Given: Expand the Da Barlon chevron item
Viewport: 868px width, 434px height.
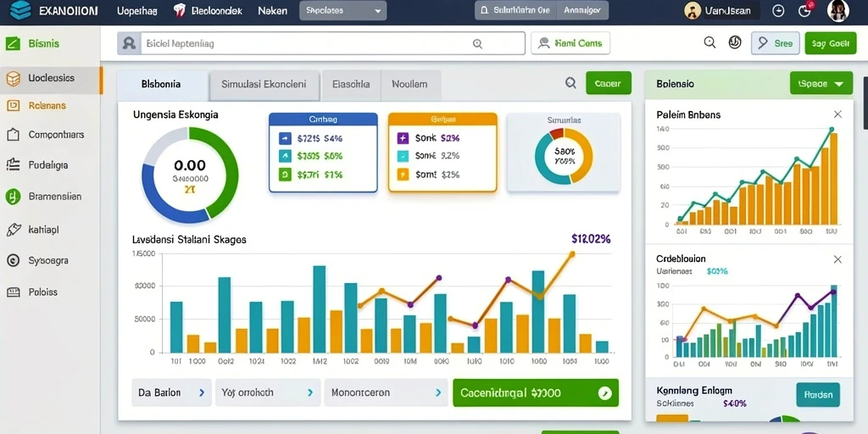Looking at the screenshot, I should click(x=171, y=392).
